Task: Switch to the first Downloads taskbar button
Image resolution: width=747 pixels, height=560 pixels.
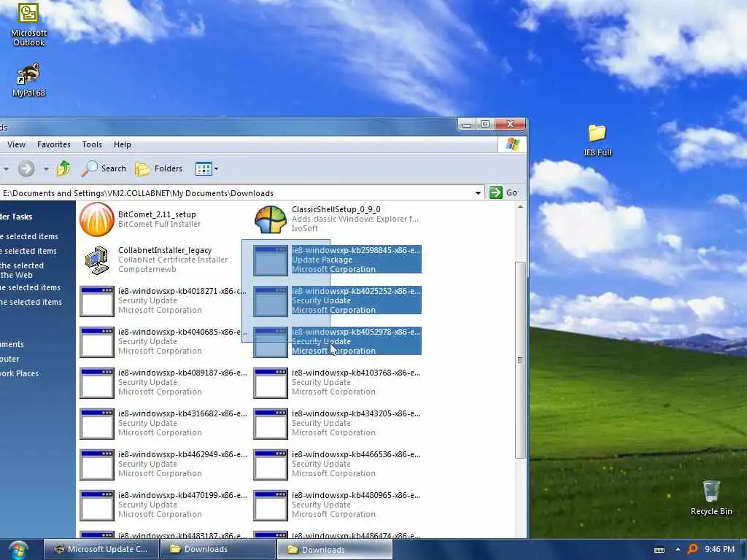Action: click(x=218, y=549)
